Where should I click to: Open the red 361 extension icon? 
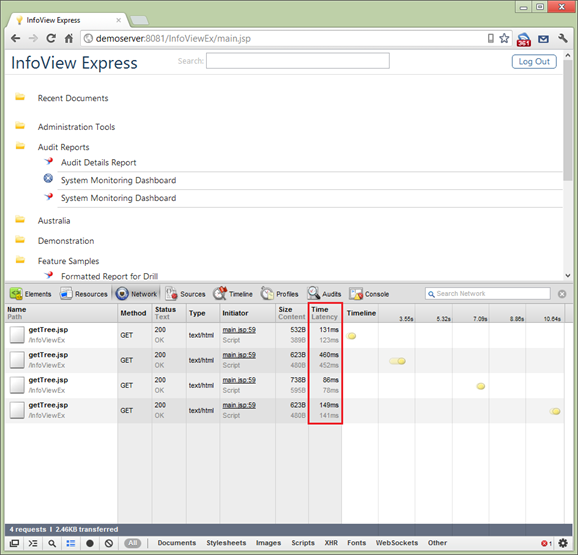523,39
